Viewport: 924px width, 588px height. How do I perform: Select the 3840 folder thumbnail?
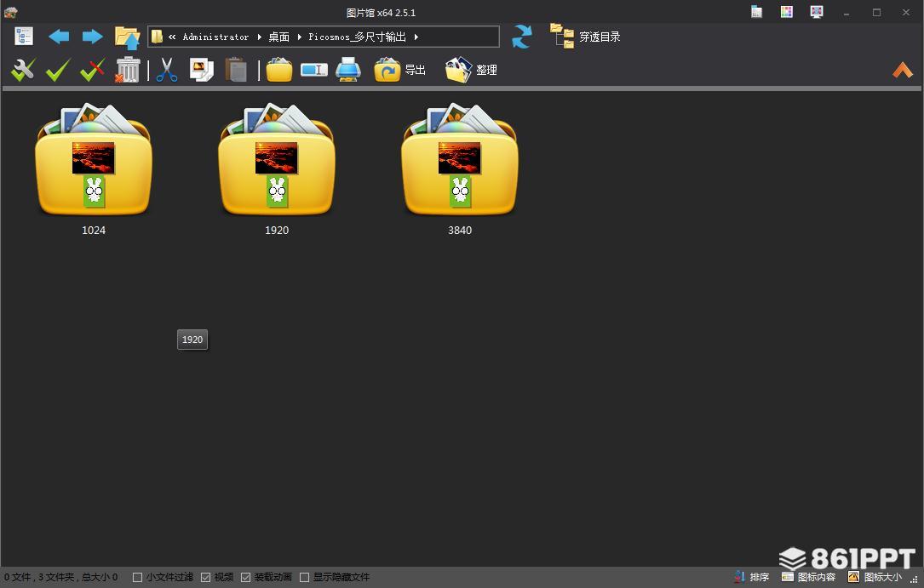[460, 162]
